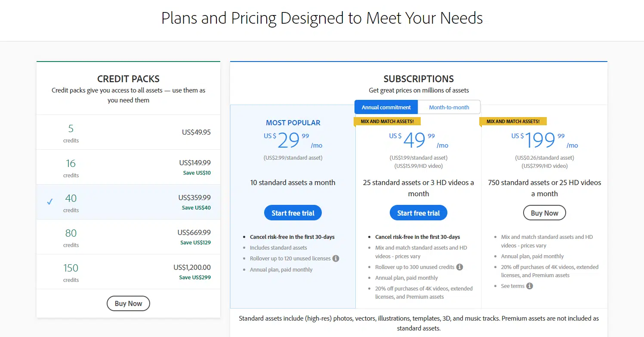Click the 10 standard assets a month text
The image size is (644, 337).
point(293,182)
